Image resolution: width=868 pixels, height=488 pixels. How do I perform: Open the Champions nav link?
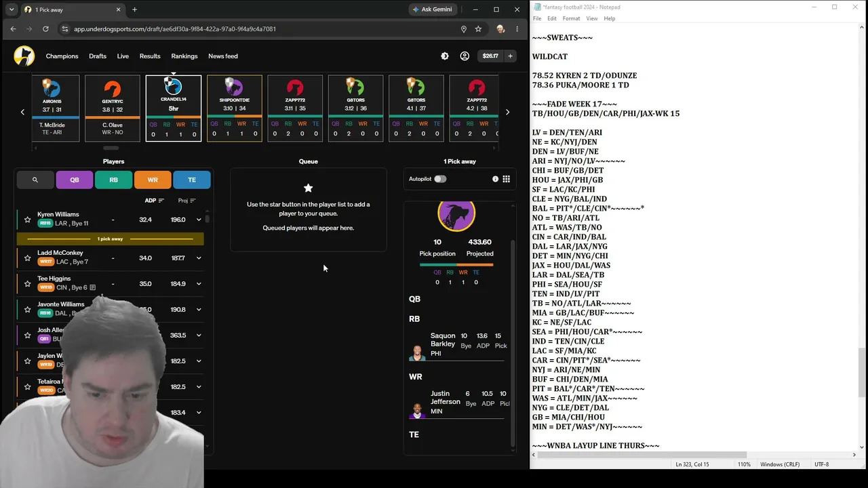[62, 56]
